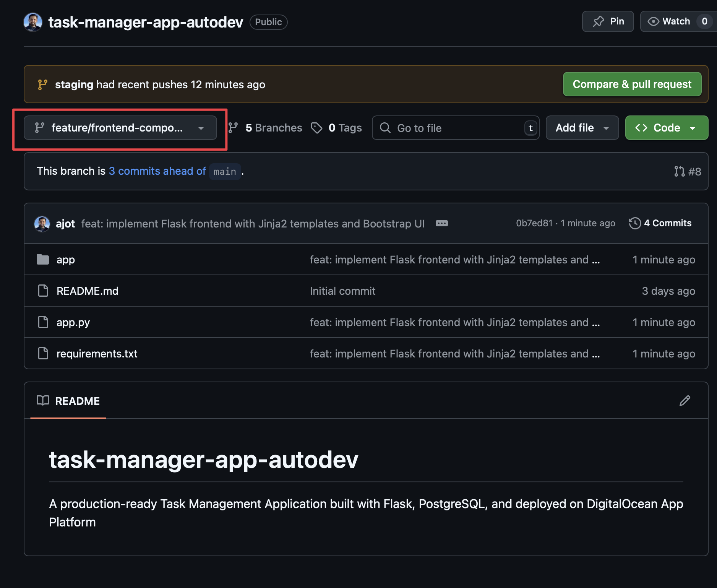
Task: Open the app.py file
Action: pyautogui.click(x=73, y=322)
